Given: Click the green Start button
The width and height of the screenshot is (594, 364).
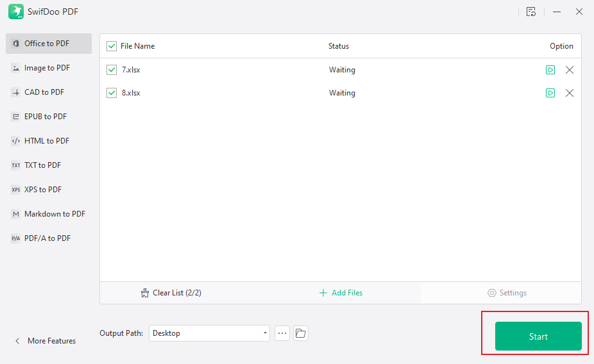Looking at the screenshot, I should coord(538,336).
